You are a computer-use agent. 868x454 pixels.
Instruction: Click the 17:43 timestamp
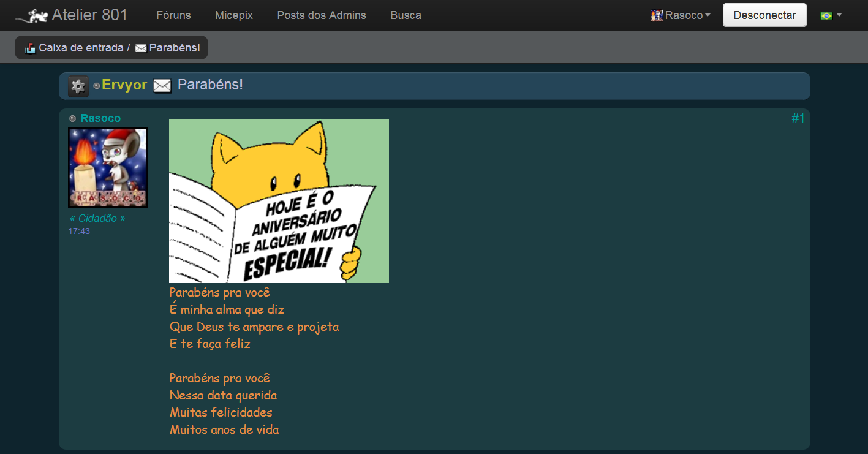pyautogui.click(x=79, y=231)
